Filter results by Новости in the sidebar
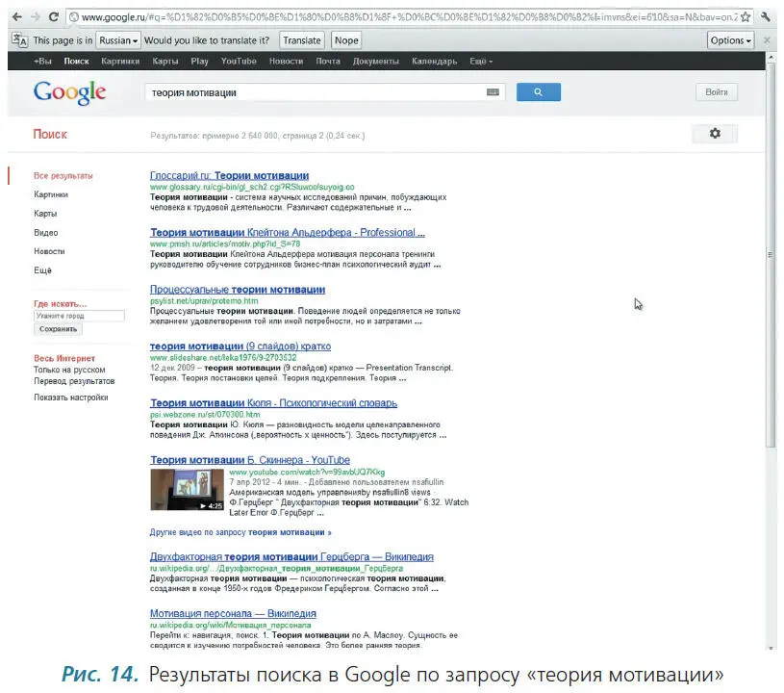The height and width of the screenshot is (693, 784). pos(49,251)
